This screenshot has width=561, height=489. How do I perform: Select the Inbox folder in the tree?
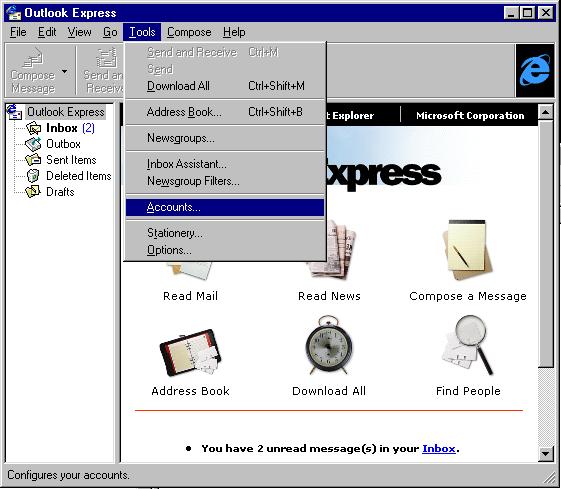pos(61,128)
